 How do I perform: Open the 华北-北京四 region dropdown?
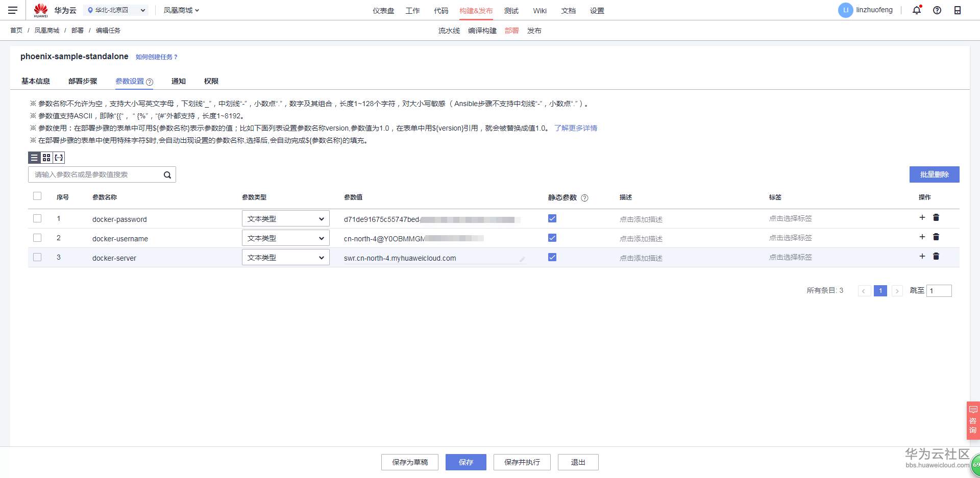coord(116,10)
